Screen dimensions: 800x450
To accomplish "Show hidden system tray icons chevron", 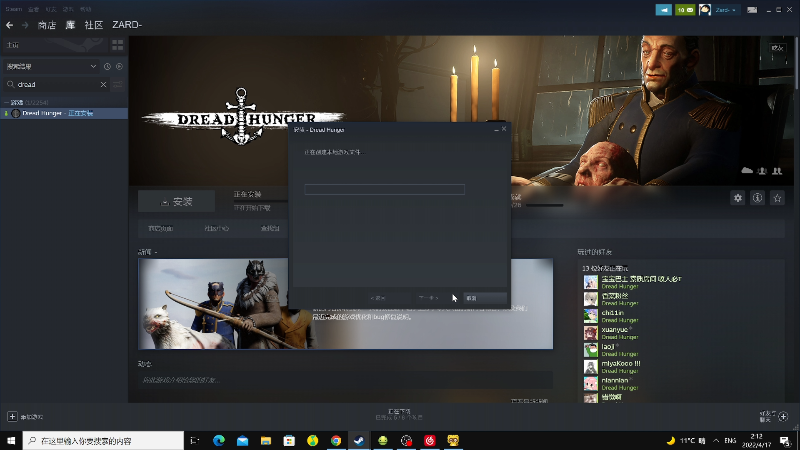I will pyautogui.click(x=716, y=440).
